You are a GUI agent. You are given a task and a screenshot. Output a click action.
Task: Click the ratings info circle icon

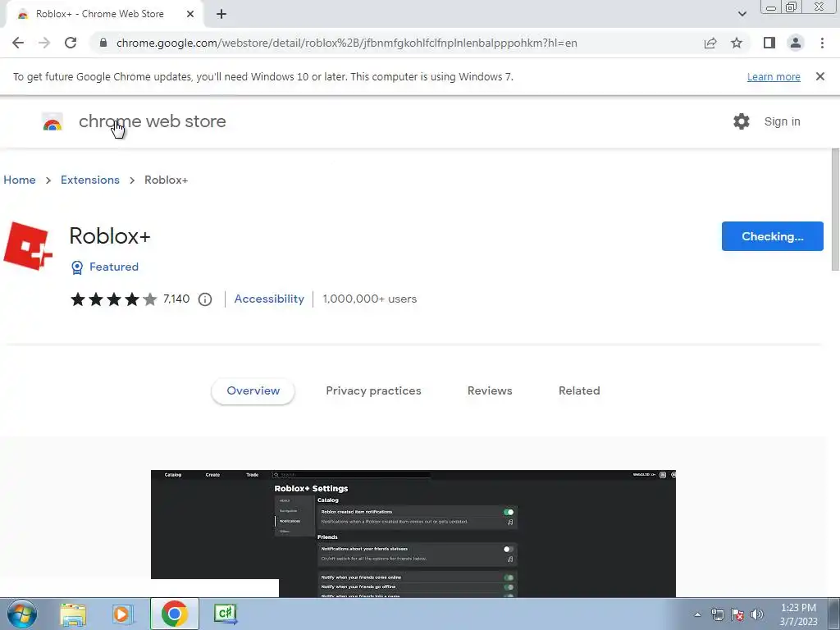pos(205,299)
